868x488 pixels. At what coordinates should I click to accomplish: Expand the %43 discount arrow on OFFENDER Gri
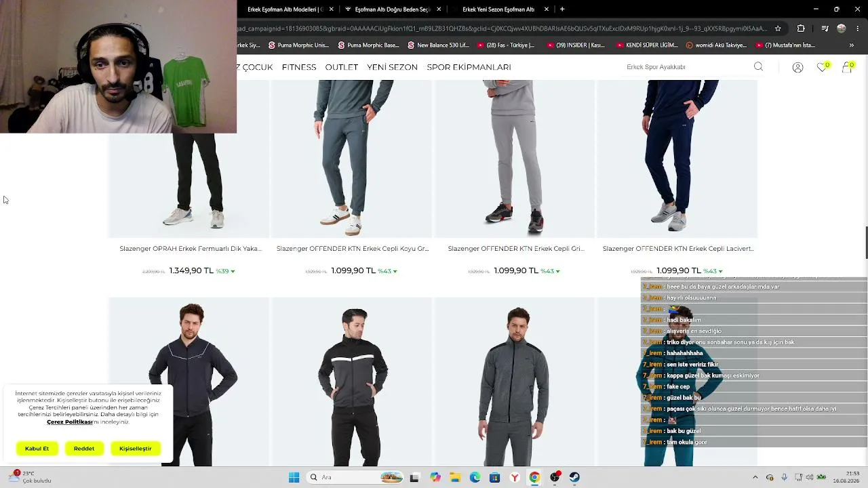click(557, 271)
